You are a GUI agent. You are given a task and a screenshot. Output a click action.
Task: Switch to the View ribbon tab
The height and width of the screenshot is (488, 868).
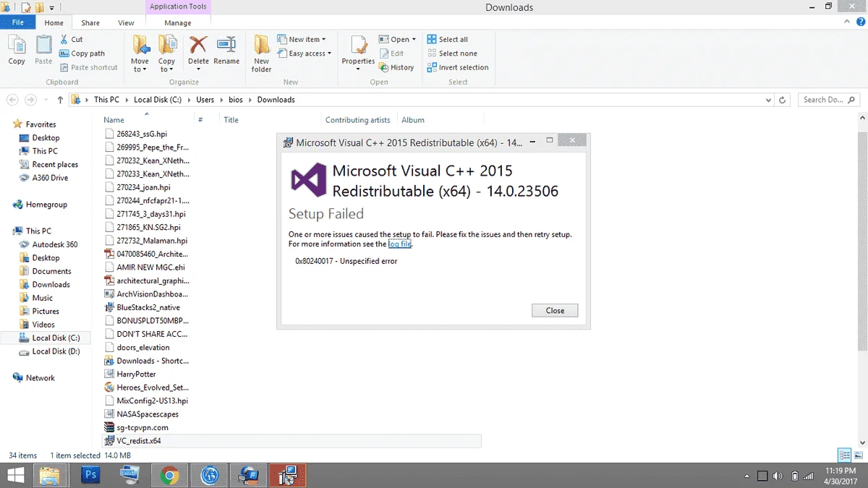[x=126, y=23]
